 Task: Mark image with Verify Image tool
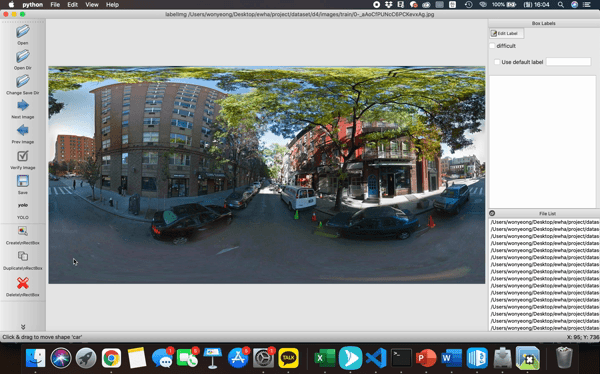click(x=23, y=160)
